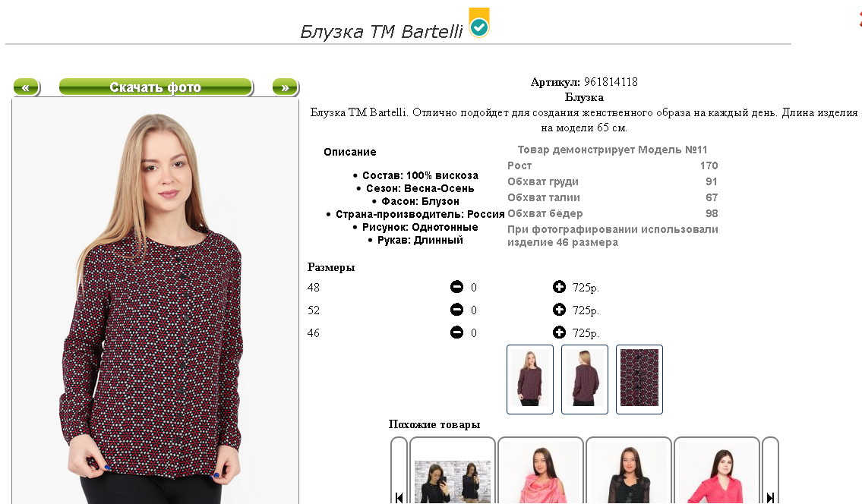Click the 725р. price for size 48

pyautogui.click(x=586, y=288)
